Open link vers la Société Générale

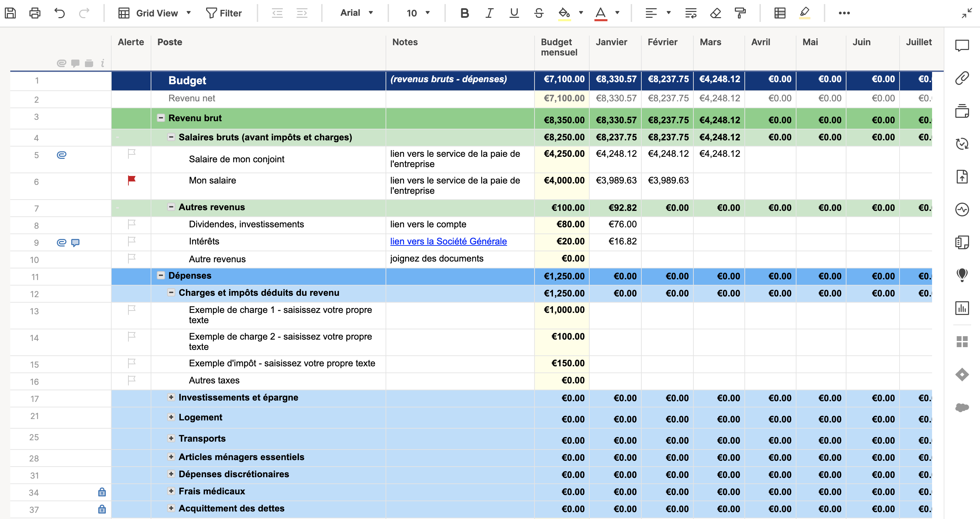(x=448, y=241)
